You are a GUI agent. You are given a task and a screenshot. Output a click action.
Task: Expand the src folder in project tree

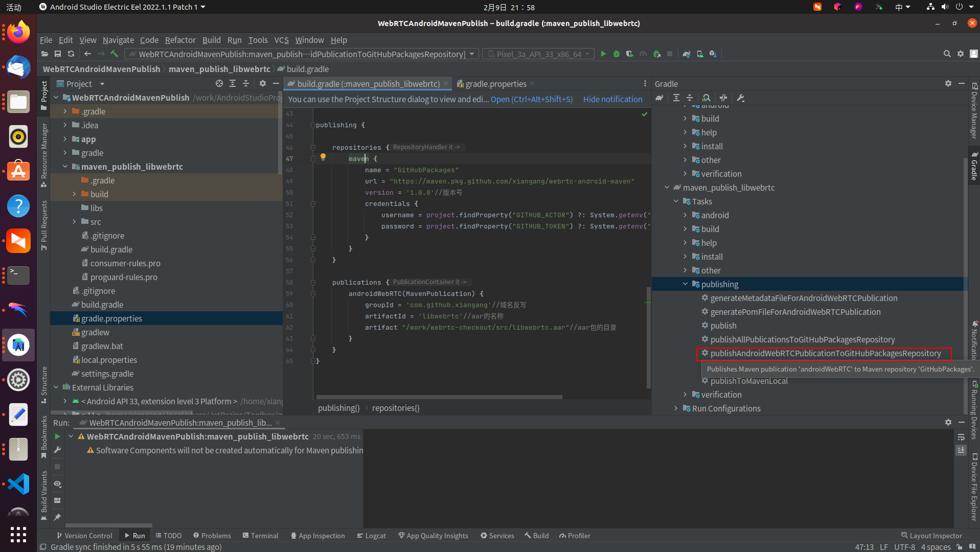(74, 222)
